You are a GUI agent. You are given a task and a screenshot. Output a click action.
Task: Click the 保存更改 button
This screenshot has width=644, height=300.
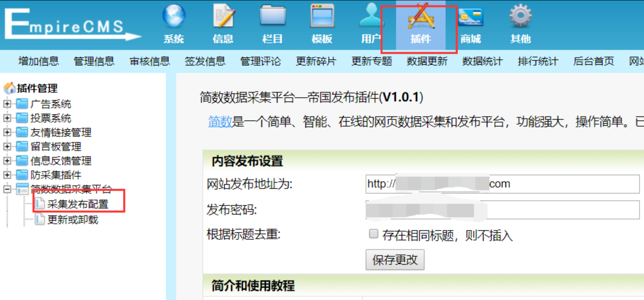pyautogui.click(x=395, y=260)
